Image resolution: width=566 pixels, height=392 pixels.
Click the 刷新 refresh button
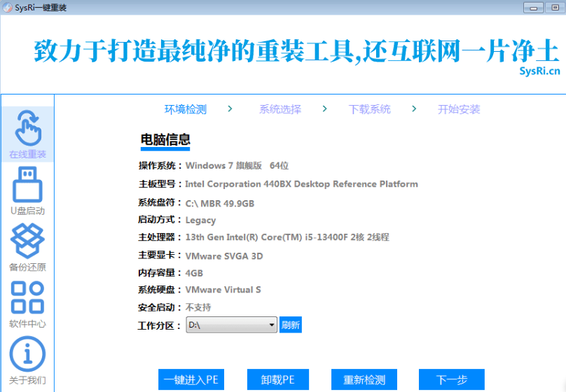(x=290, y=325)
